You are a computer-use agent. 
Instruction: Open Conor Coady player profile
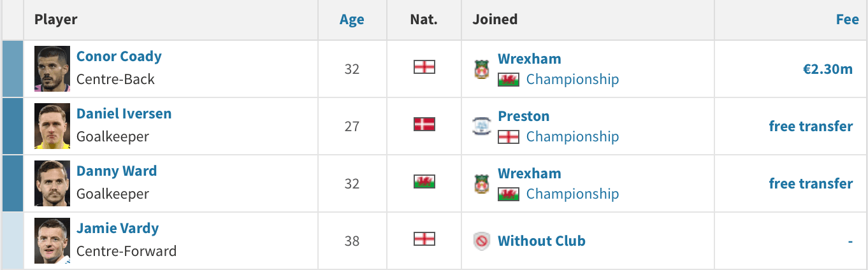click(x=119, y=56)
